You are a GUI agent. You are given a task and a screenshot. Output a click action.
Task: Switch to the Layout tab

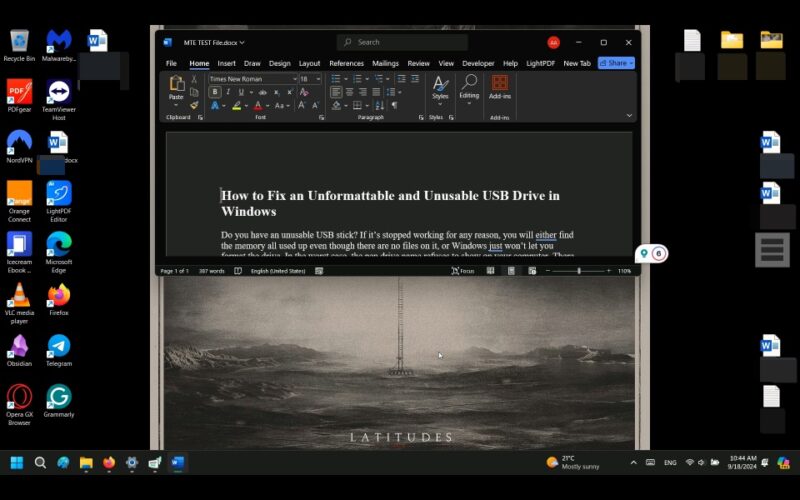(309, 63)
